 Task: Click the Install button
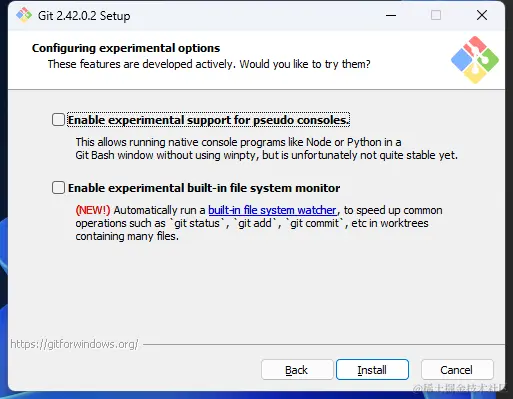[372, 370]
